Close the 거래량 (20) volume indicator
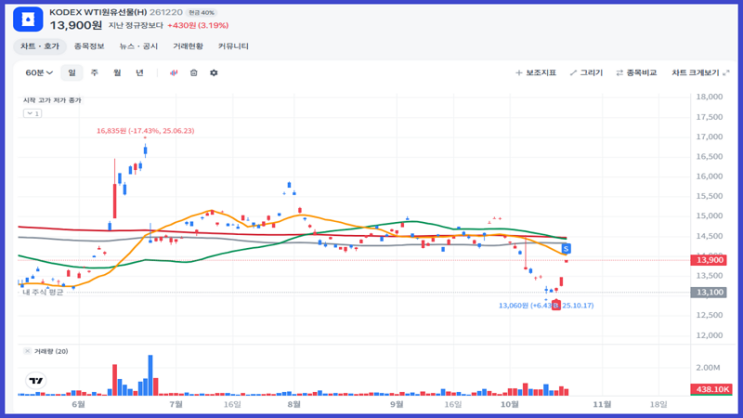Viewport: 743px width, 418px height. click(x=27, y=351)
